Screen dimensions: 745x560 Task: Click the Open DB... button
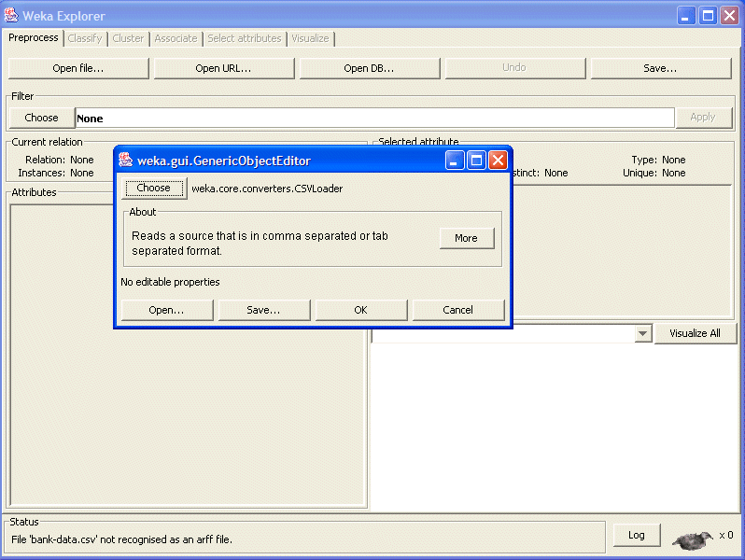pos(369,68)
